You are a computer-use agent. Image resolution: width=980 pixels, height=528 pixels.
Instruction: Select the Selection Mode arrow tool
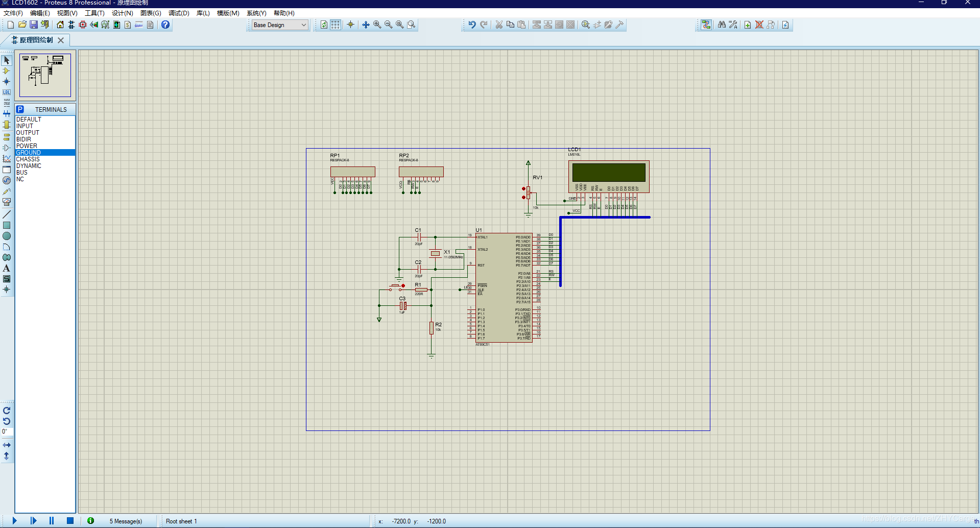[7, 60]
